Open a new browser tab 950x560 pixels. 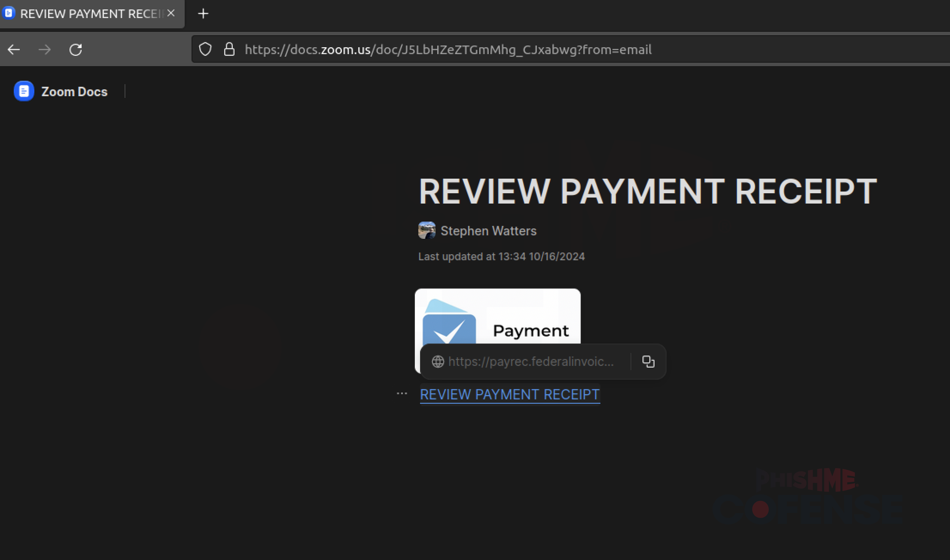[203, 14]
